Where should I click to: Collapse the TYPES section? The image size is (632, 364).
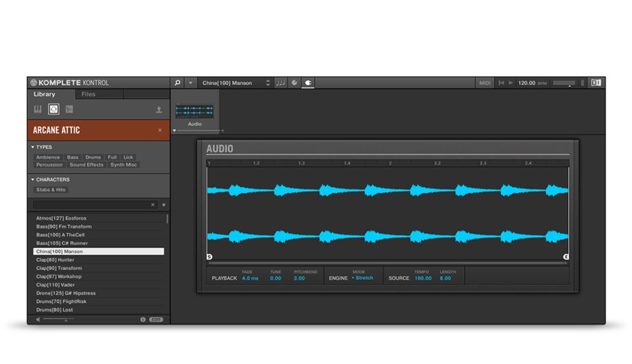pos(33,147)
